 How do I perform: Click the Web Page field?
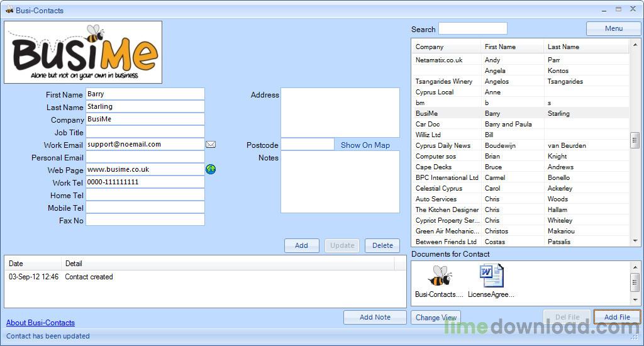(x=145, y=169)
